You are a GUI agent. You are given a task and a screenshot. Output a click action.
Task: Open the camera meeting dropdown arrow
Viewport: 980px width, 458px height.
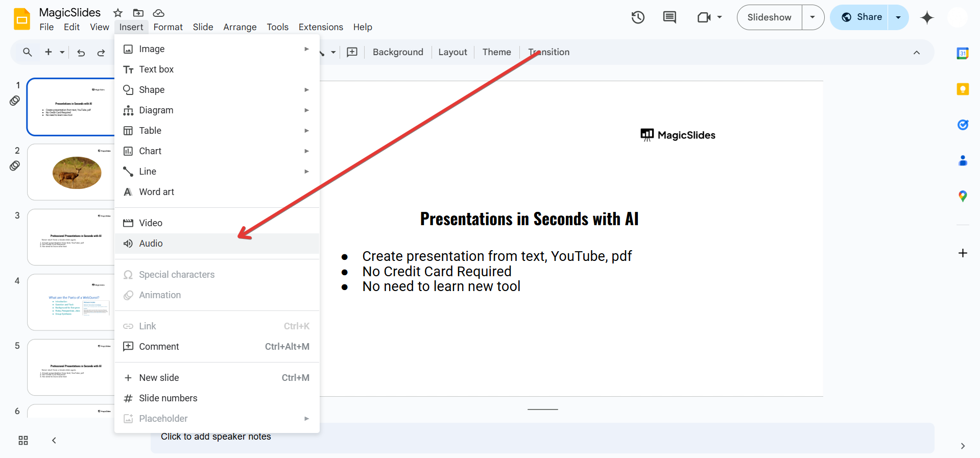click(x=720, y=17)
